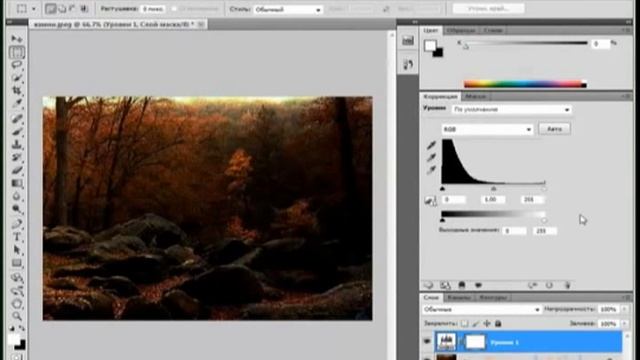Select the Lasso tool
Screen dimensions: 640x360
coord(17,65)
